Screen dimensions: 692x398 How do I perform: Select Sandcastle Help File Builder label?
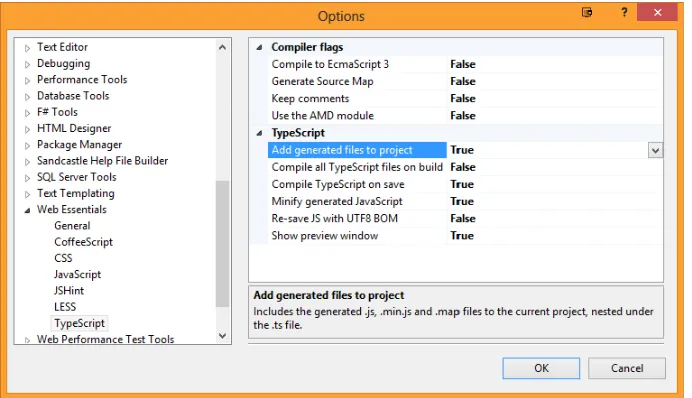[102, 161]
